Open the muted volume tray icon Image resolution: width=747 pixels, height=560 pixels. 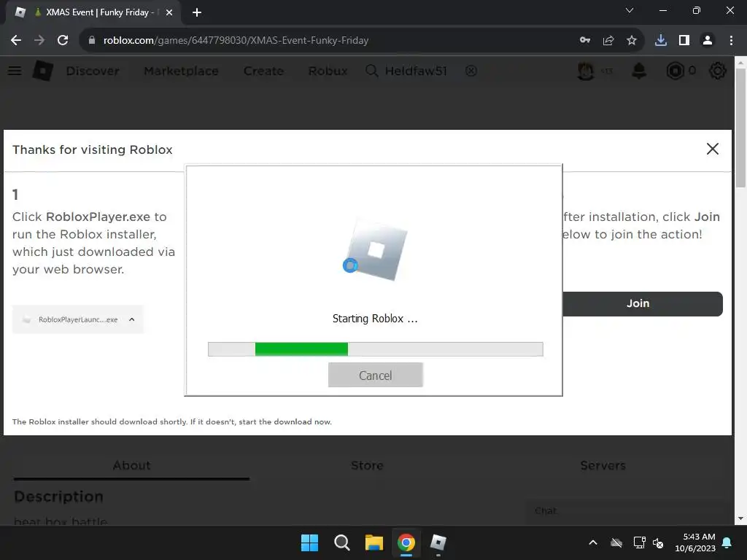tap(658, 542)
